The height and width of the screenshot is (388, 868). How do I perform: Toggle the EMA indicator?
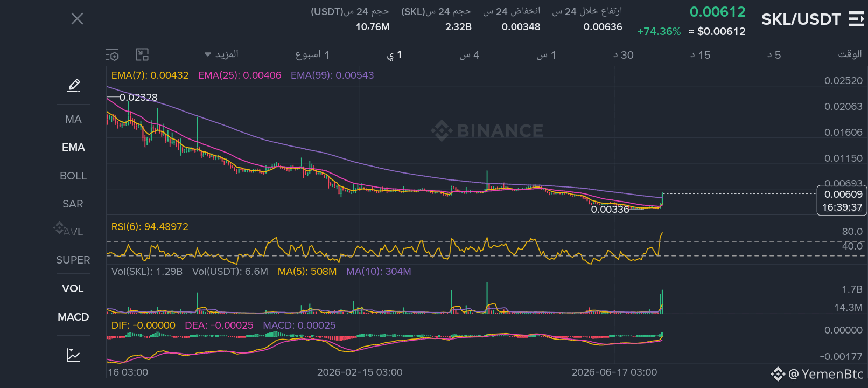tap(73, 147)
